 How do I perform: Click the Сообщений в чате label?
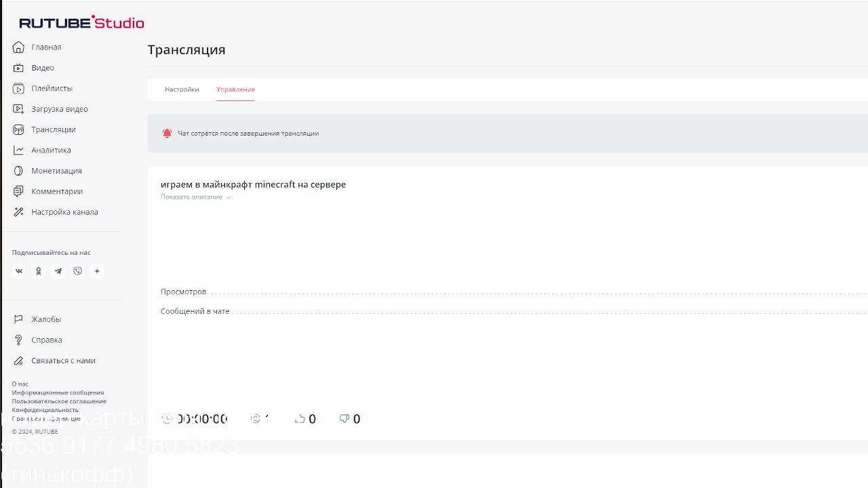coord(195,312)
